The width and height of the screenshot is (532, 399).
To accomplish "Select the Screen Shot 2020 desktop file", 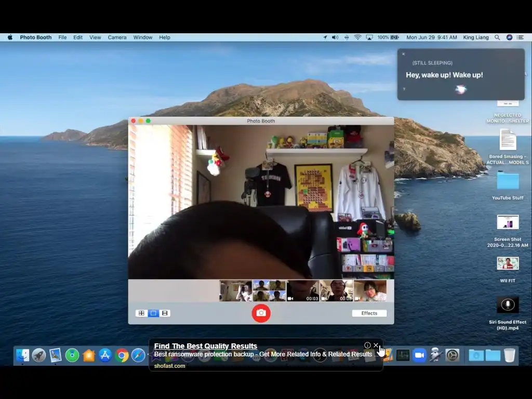I will click(x=508, y=231).
